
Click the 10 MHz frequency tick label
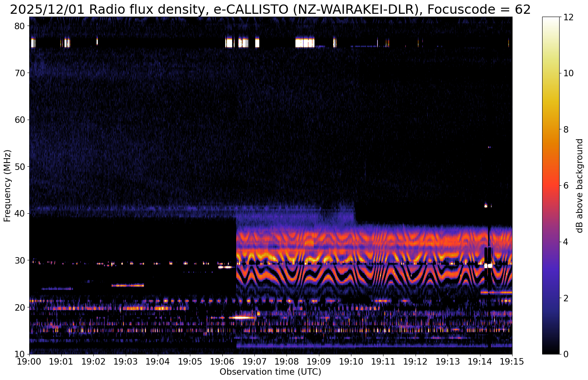click(20, 354)
